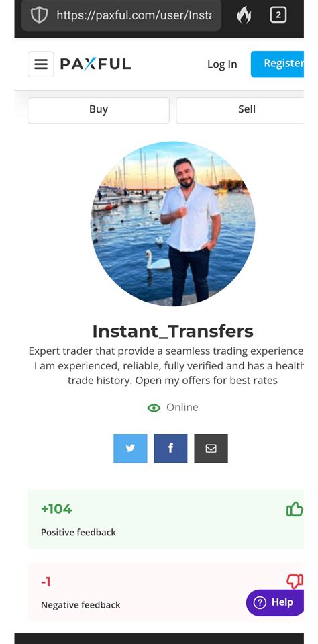Switch to the Buy tab
The height and width of the screenshot is (644, 318).
[99, 111]
